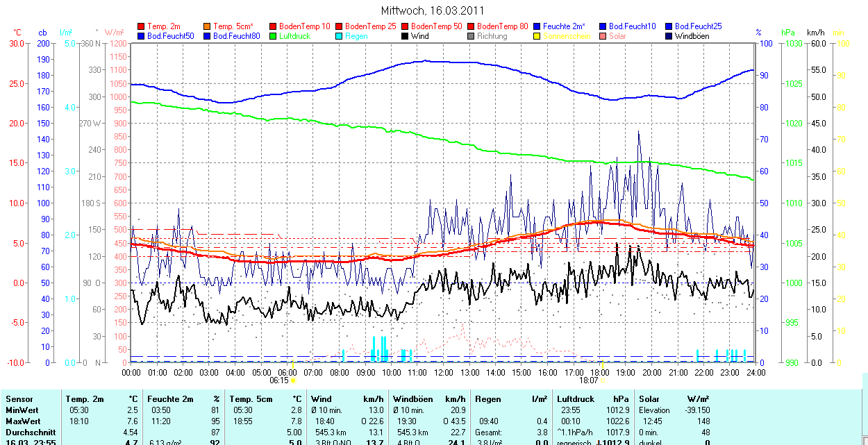Toggle the Feuchte 2m legend entry
The width and height of the screenshot is (868, 445).
click(564, 26)
